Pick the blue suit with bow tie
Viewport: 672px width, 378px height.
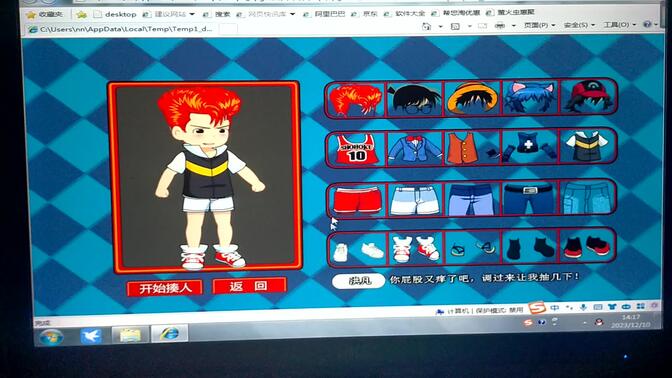pyautogui.click(x=414, y=149)
